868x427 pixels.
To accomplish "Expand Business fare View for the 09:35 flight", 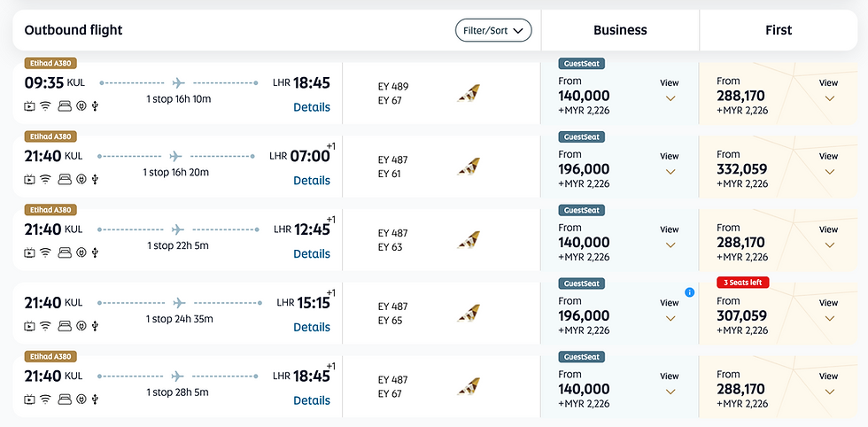I will [670, 90].
